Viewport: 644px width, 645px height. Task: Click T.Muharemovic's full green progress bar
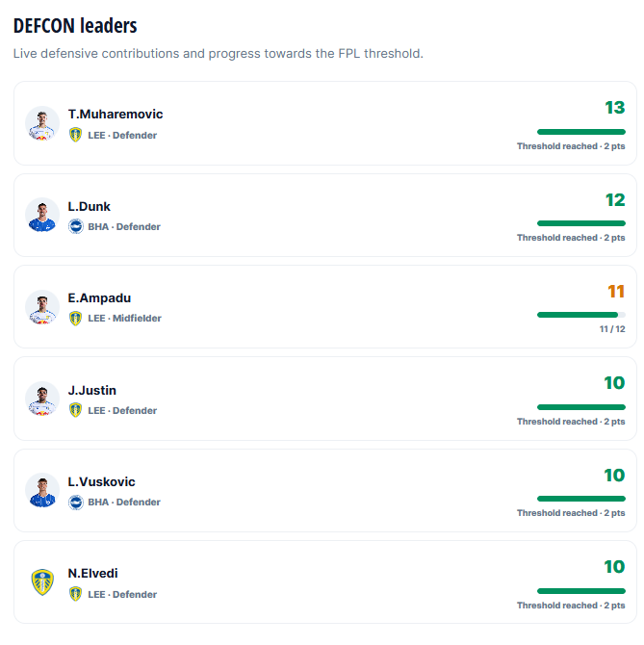[581, 132]
